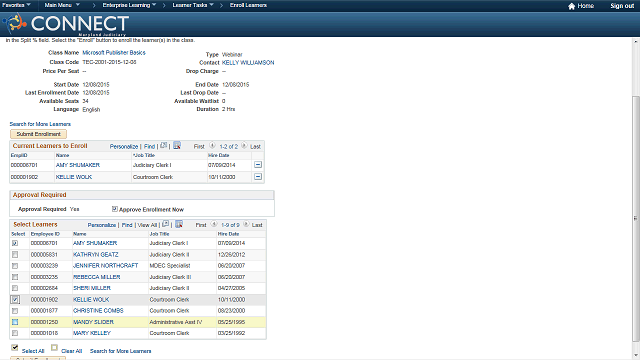The width and height of the screenshot is (640, 360).
Task: Uncheck KELLIE WOLK in Select Learners
Action: point(15,300)
